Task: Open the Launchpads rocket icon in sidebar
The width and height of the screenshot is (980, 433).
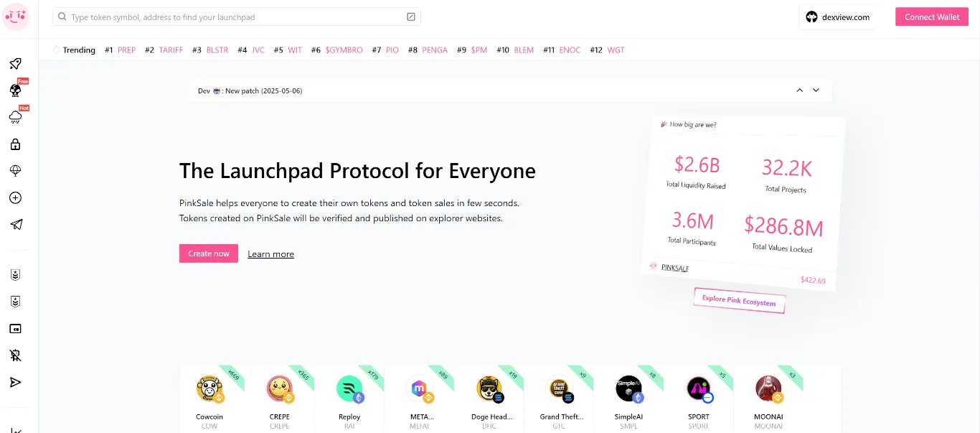Action: click(x=16, y=64)
